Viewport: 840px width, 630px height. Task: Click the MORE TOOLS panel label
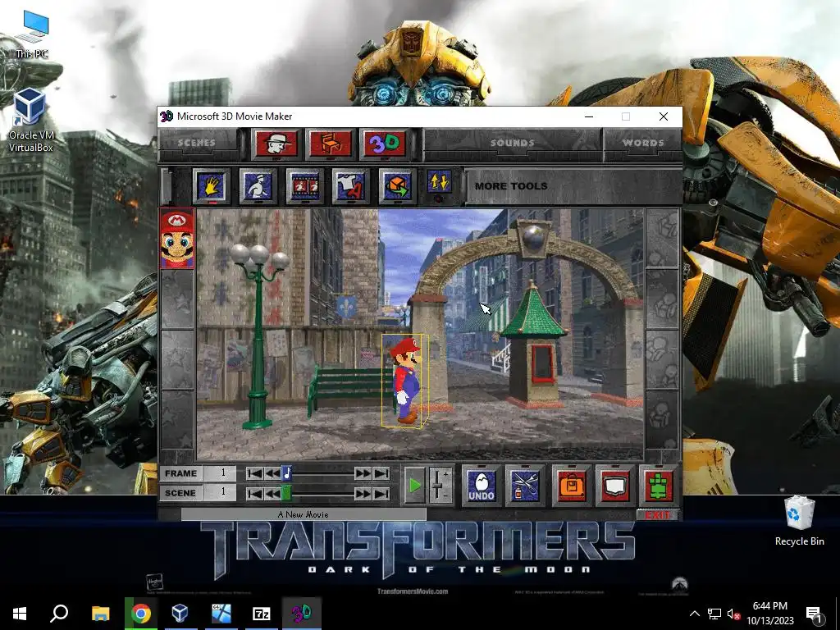[x=511, y=186]
